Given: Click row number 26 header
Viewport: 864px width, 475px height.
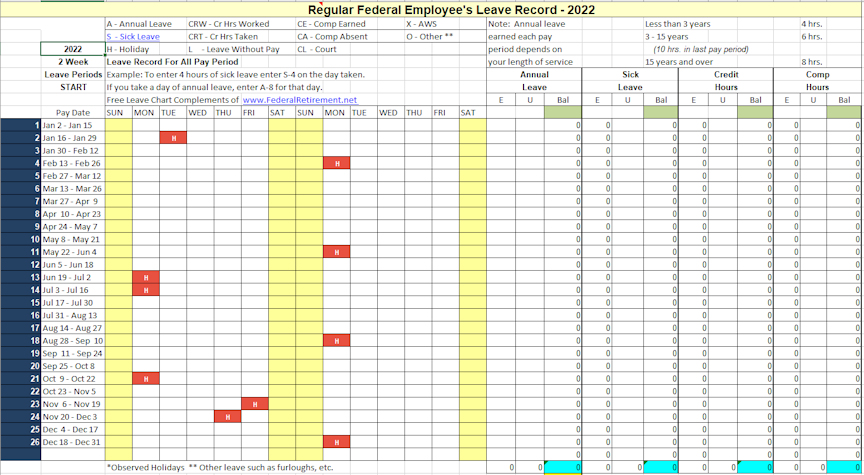Looking at the screenshot, I should click(21, 442).
